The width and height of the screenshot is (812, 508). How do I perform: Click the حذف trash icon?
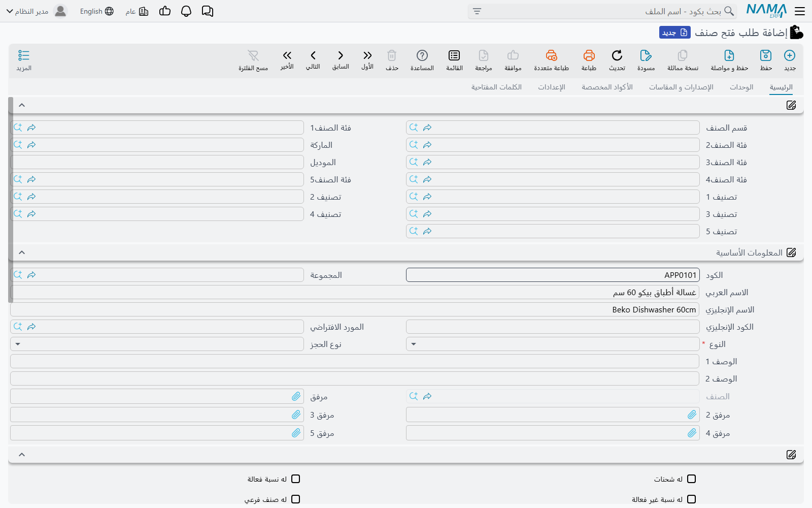pos(392,55)
